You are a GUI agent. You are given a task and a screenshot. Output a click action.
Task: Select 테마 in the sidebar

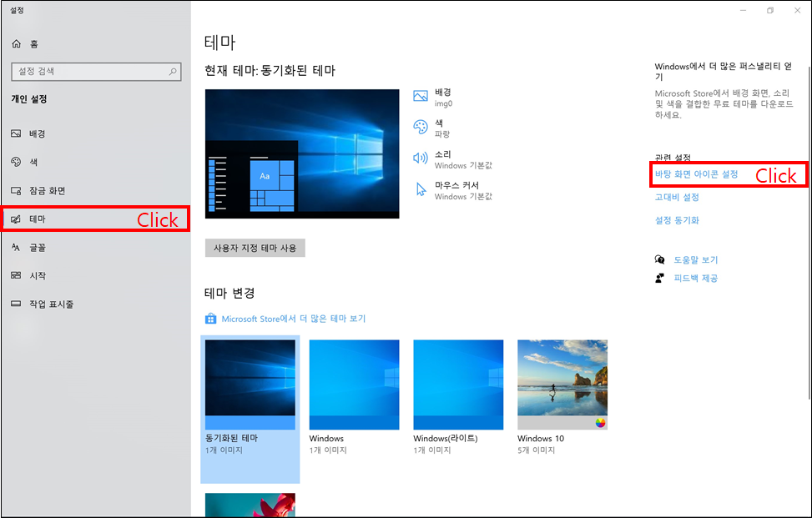click(x=95, y=219)
